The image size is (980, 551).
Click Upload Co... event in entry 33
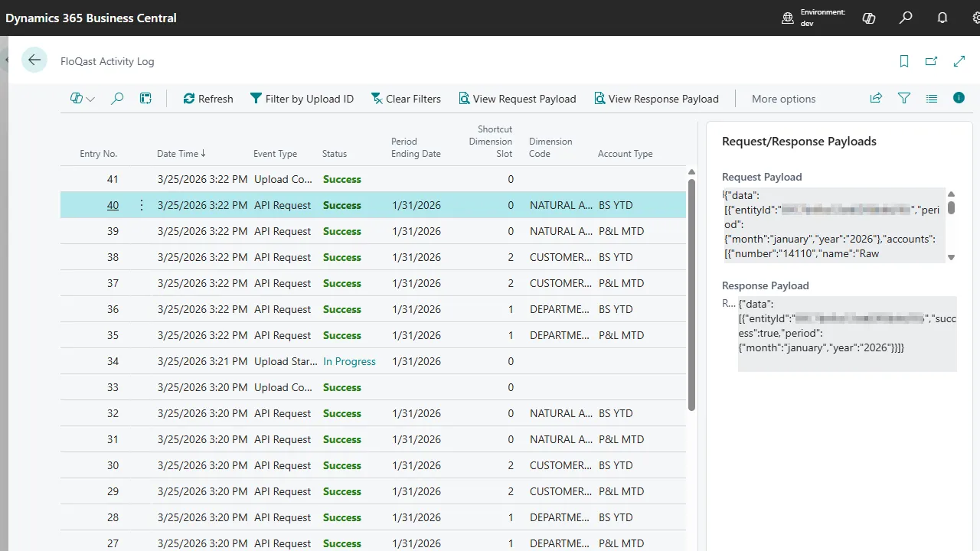pyautogui.click(x=283, y=387)
